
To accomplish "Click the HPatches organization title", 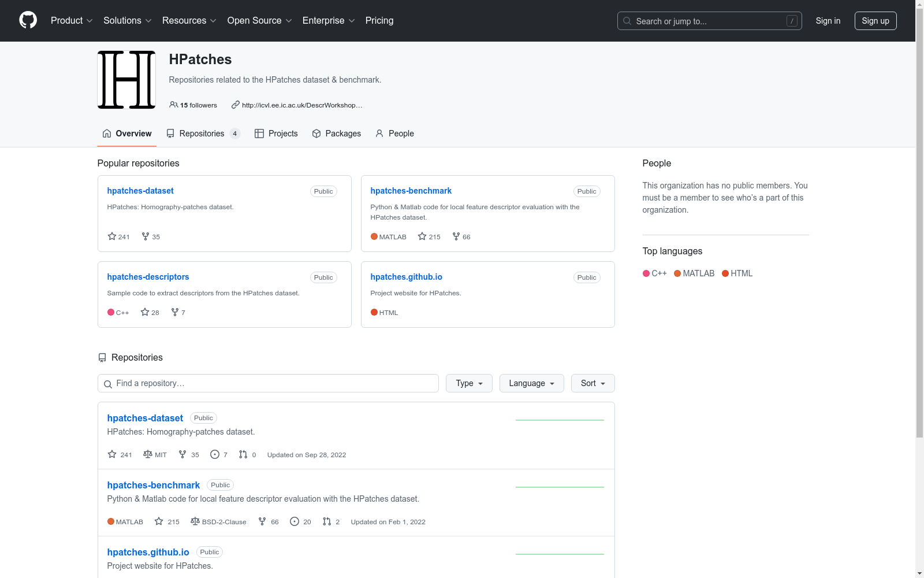I will [x=200, y=60].
